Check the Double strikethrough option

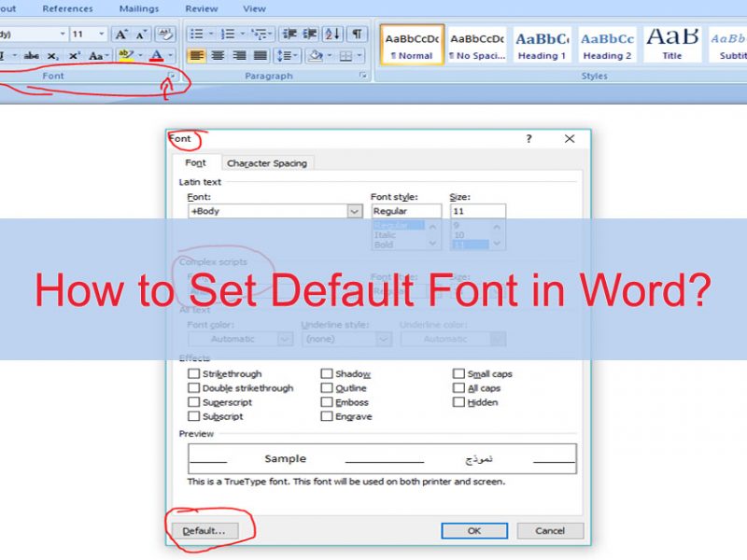(194, 387)
